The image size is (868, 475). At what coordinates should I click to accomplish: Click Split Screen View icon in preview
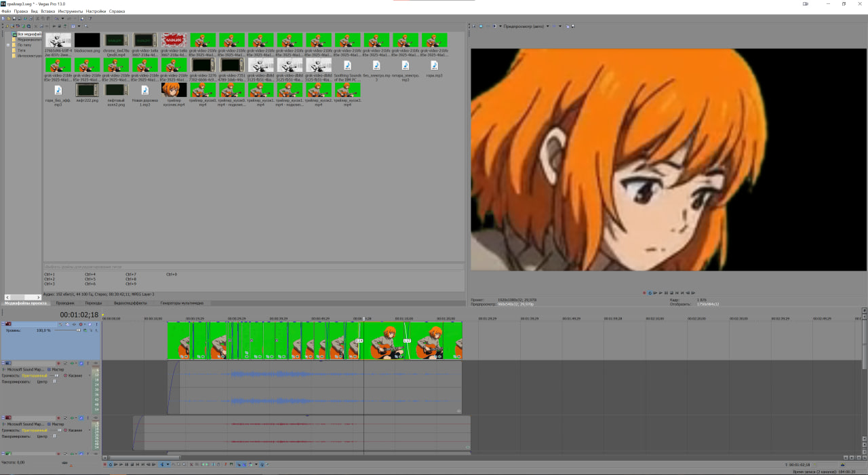[x=494, y=26]
